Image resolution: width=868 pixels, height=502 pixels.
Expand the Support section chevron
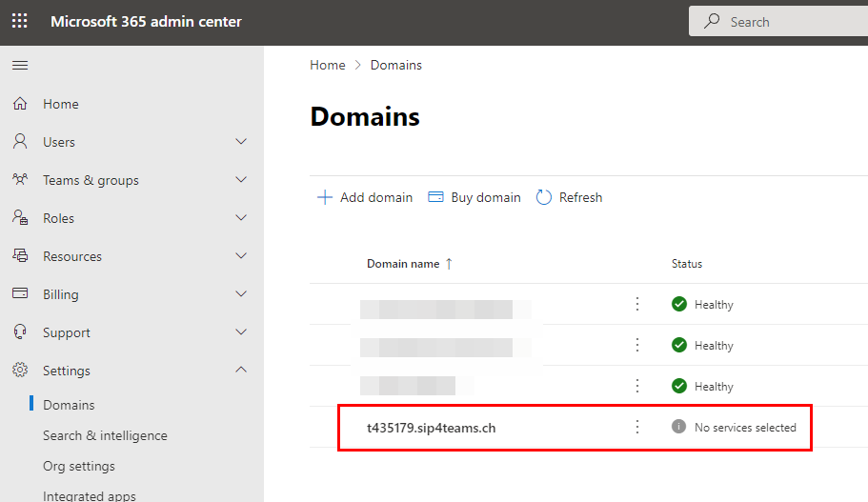point(241,332)
